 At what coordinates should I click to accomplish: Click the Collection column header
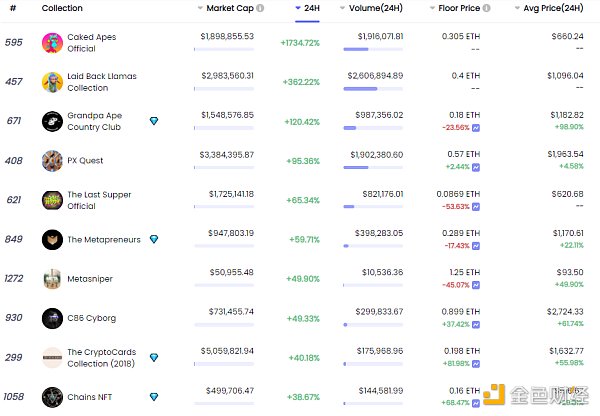coord(62,8)
